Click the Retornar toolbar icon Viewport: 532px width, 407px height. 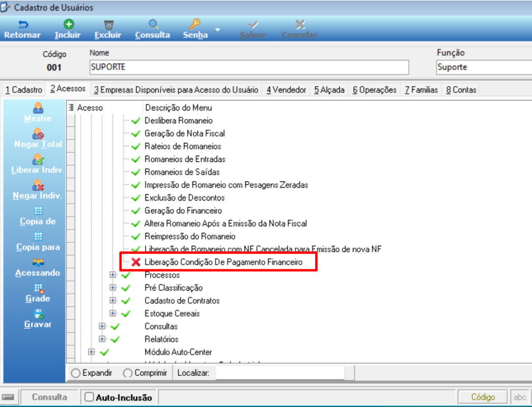coord(23,24)
